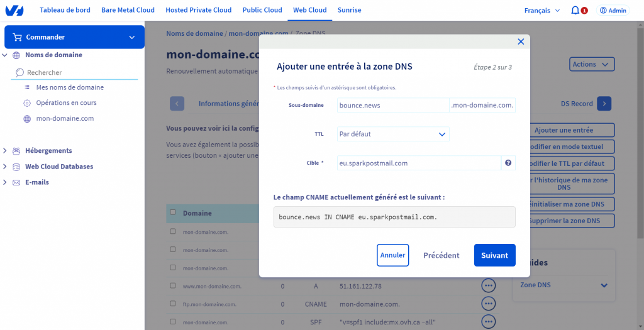The image size is (644, 330).
Task: Close the DNS entry dialog
Action: (521, 41)
